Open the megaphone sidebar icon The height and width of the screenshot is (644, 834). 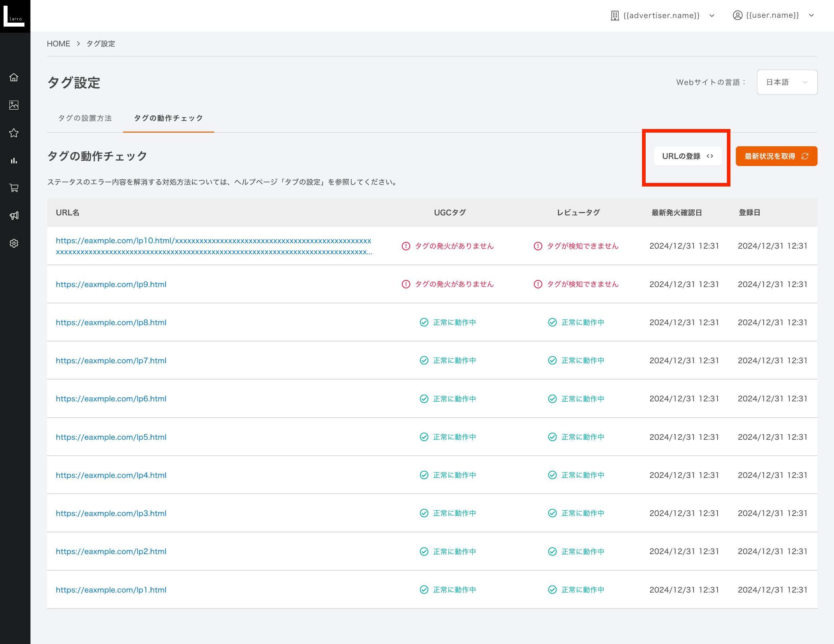14,216
